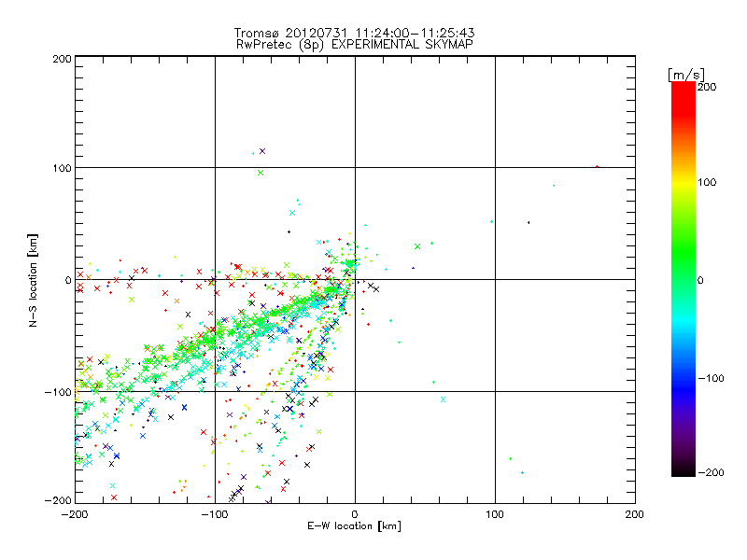Viewport: 747px width, 560px height.
Task: Click the colorbar label '200' at top
Action: click(x=707, y=87)
